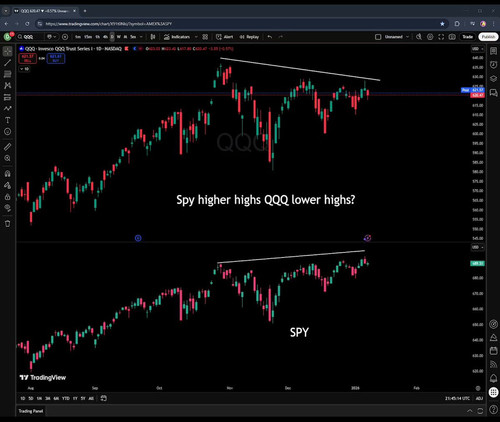Image resolution: width=500 pixels, height=422 pixels.
Task: Open the object tree layers icon
Action: (493, 79)
